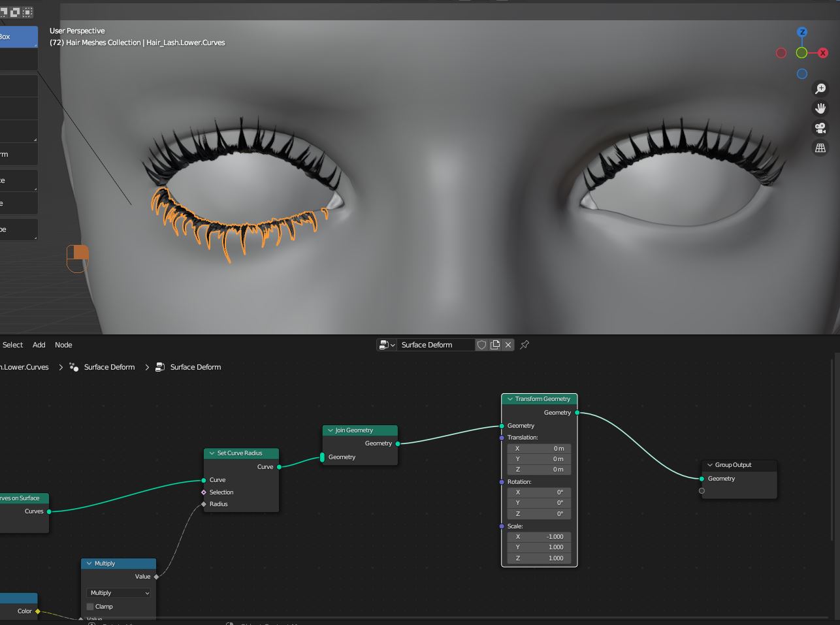Toggle the node editor pin icon

(x=525, y=345)
